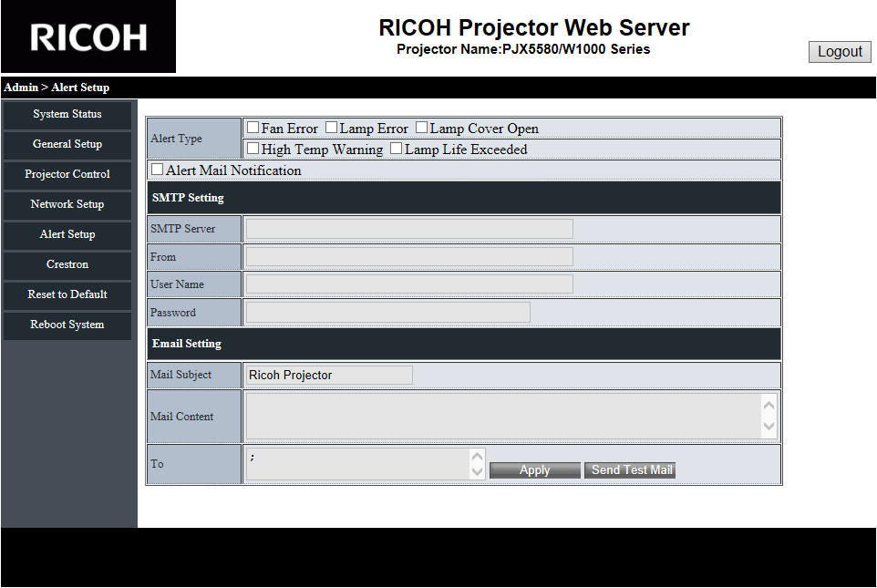This screenshot has height=588, width=877.
Task: Select Alert Setup in sidebar
Action: pyautogui.click(x=67, y=235)
